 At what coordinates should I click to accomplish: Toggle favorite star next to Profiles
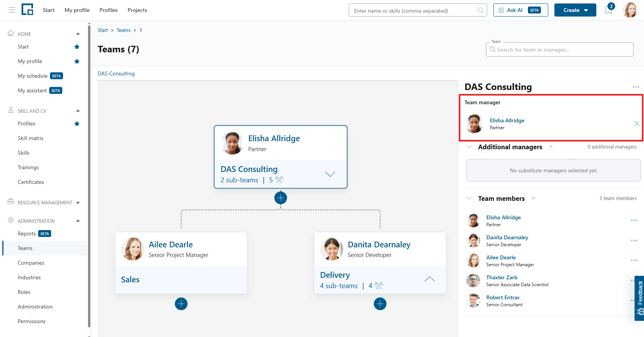pos(77,123)
